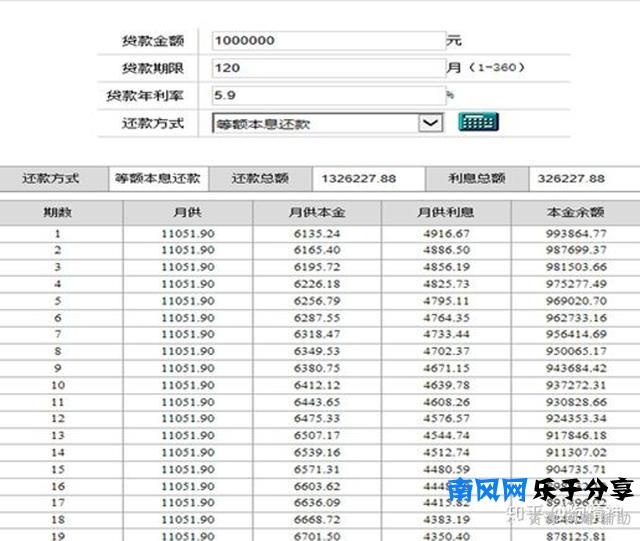This screenshot has height=541, width=640.
Task: Click principal cell 6603.62
Action: (317, 486)
